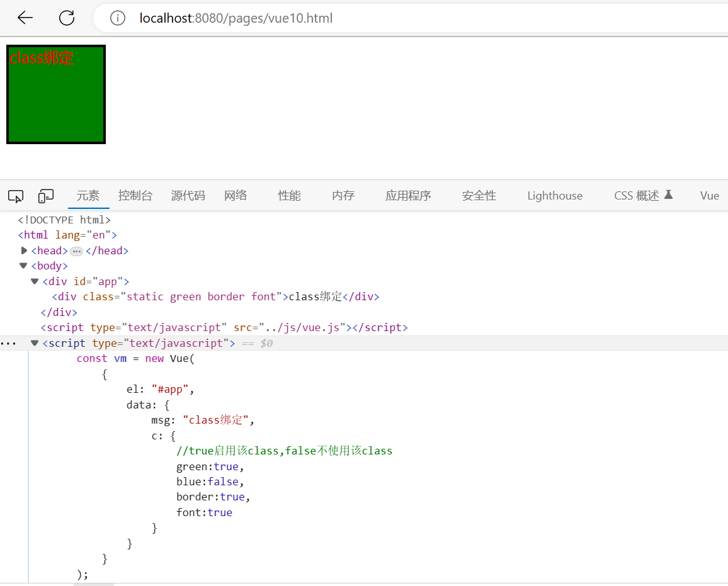
Task: Collapse the body element node
Action: coord(23,265)
